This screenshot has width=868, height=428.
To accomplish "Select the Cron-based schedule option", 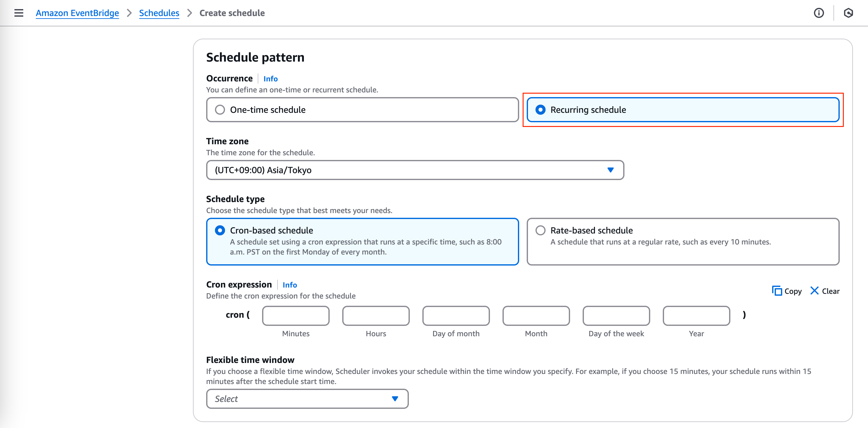I will coord(220,231).
